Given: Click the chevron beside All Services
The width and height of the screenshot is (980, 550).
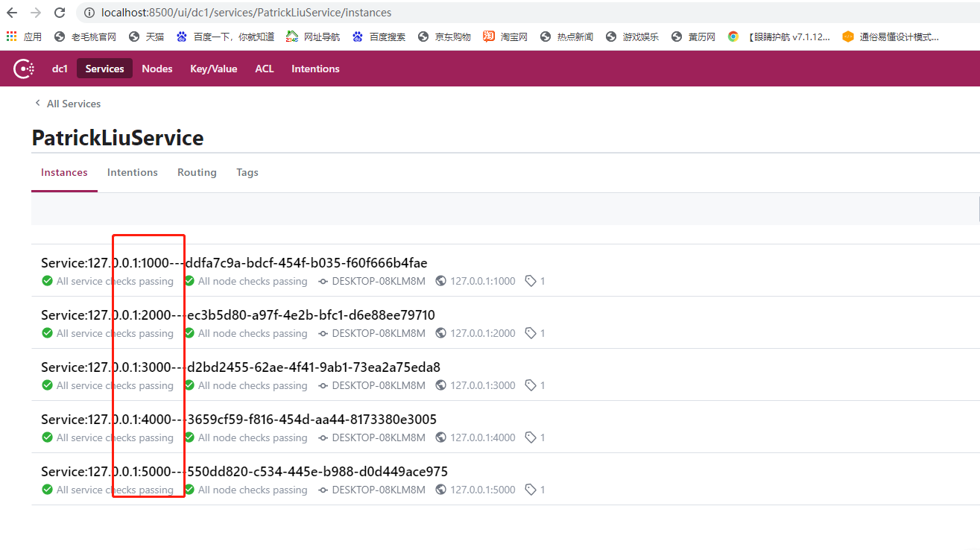Looking at the screenshot, I should (x=37, y=104).
